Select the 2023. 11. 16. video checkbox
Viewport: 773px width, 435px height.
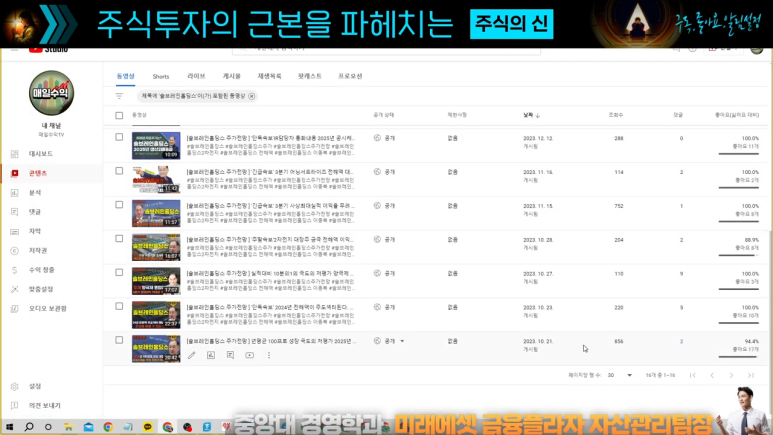pyautogui.click(x=119, y=171)
